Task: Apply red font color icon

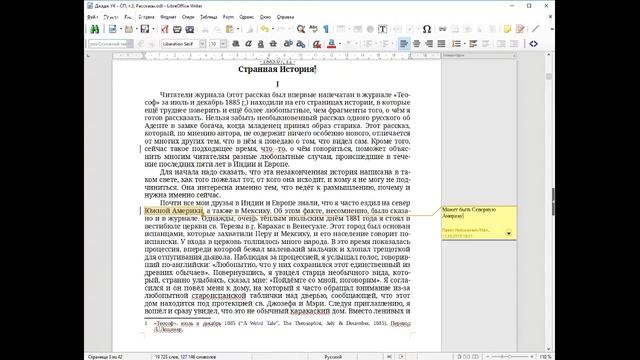Action: click(331, 44)
